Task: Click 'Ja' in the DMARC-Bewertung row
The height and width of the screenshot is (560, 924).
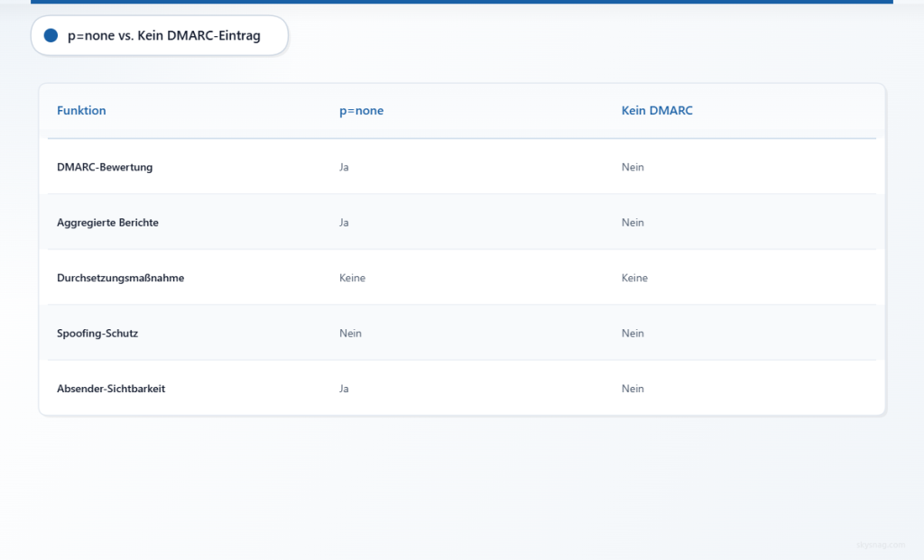Action: [x=344, y=167]
